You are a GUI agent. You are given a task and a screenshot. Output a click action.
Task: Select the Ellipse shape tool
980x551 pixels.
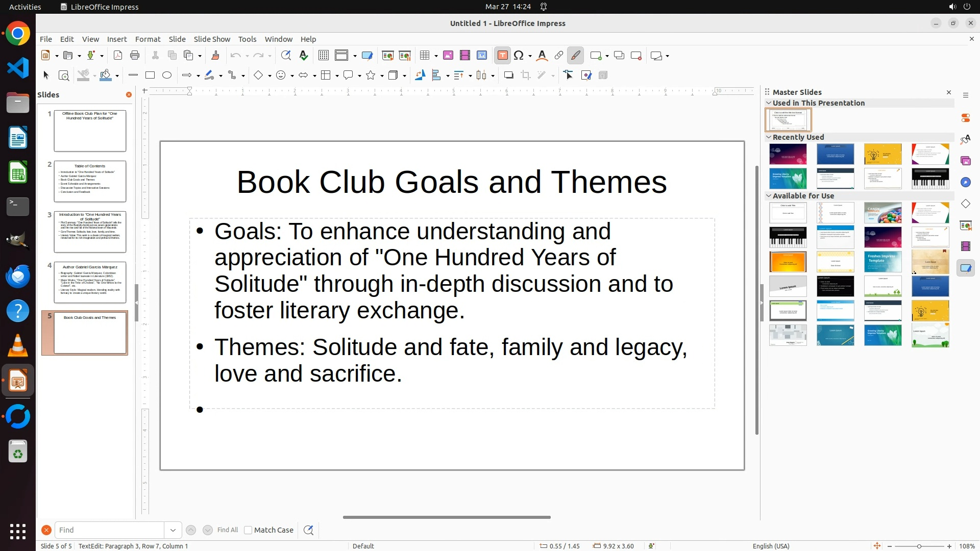tap(167, 76)
